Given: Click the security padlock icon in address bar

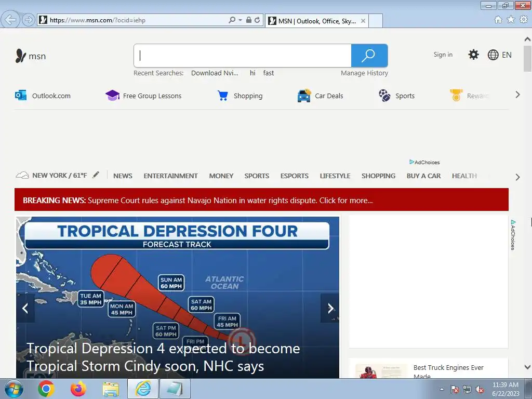Looking at the screenshot, I should pyautogui.click(x=249, y=20).
